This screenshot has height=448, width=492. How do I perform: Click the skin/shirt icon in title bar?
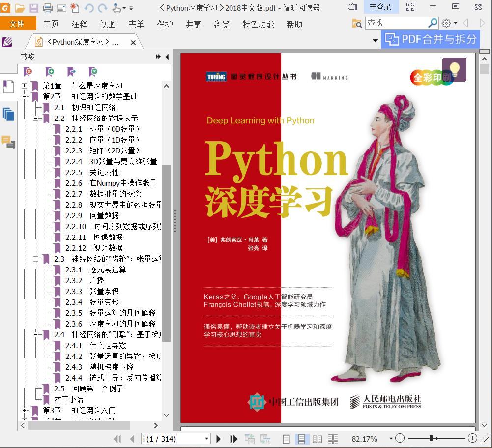[x=353, y=6]
